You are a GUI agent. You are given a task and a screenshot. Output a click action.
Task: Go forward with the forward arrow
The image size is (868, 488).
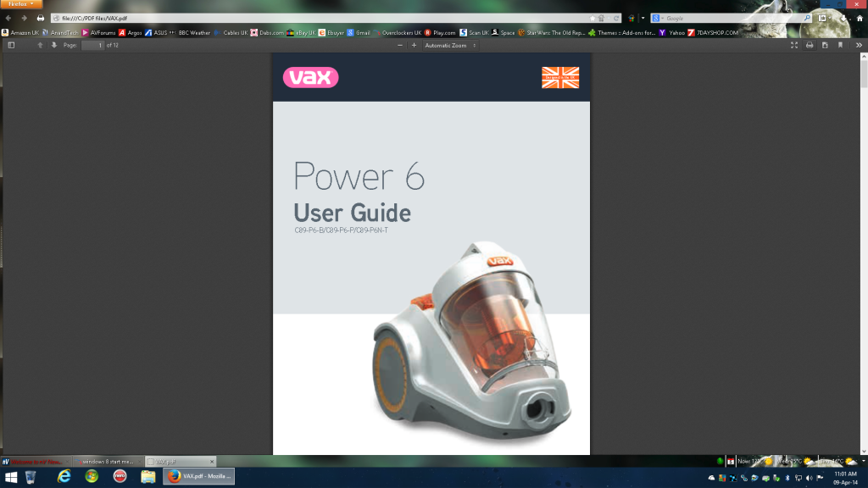(x=24, y=19)
